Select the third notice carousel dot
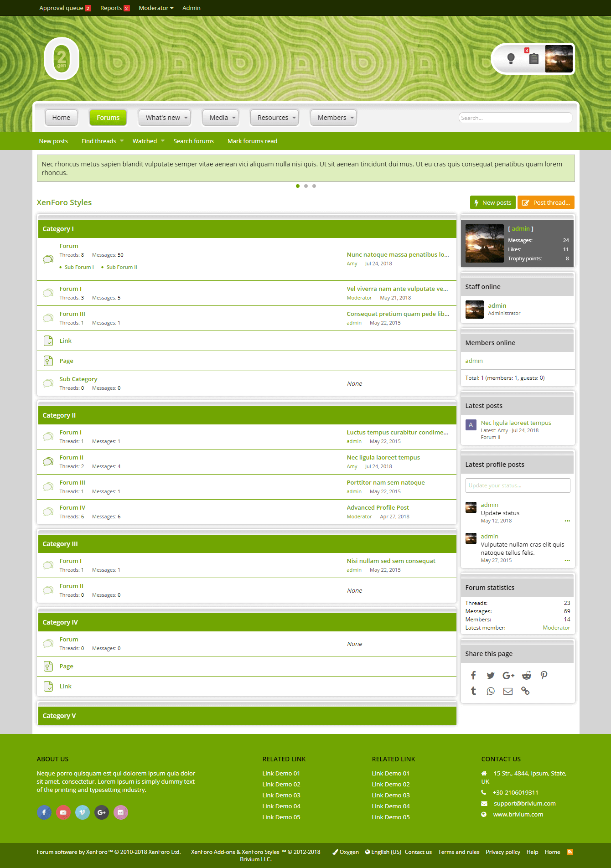The width and height of the screenshot is (611, 868). [314, 186]
